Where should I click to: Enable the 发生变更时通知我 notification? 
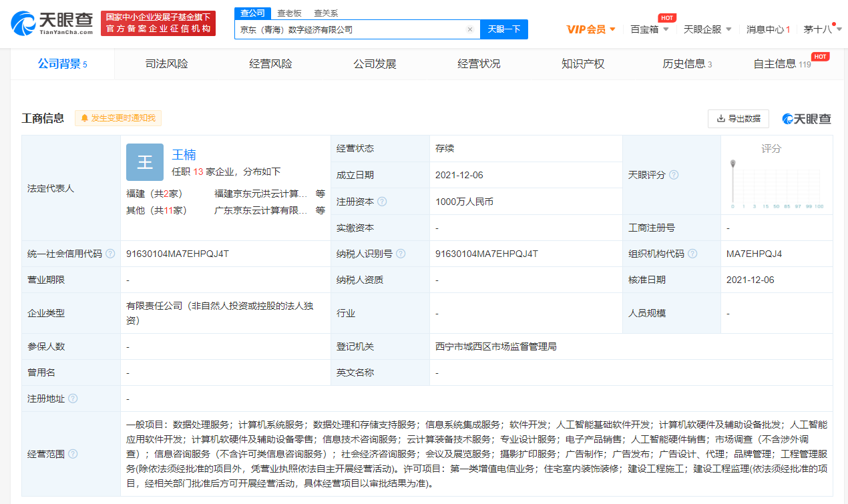[118, 118]
